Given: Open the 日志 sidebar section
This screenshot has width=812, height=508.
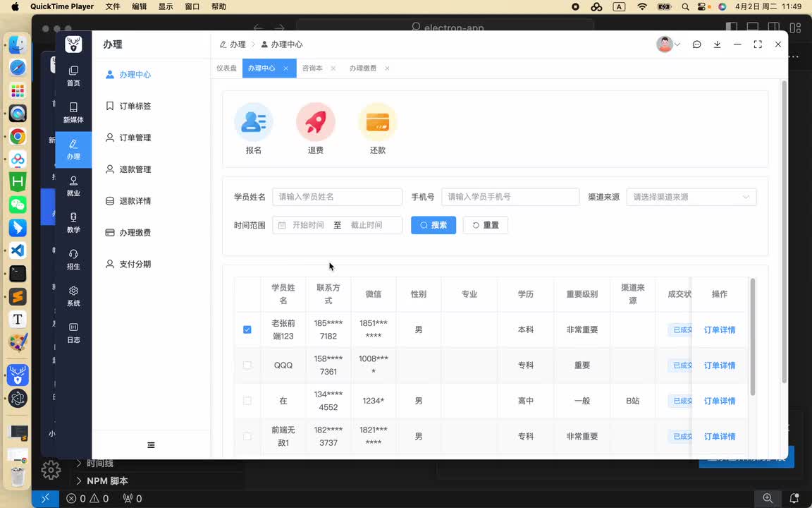Looking at the screenshot, I should 73,333.
